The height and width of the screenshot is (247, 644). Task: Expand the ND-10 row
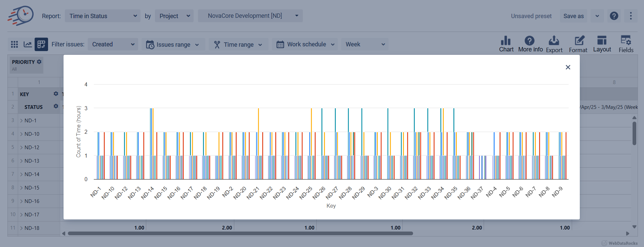(x=22, y=134)
